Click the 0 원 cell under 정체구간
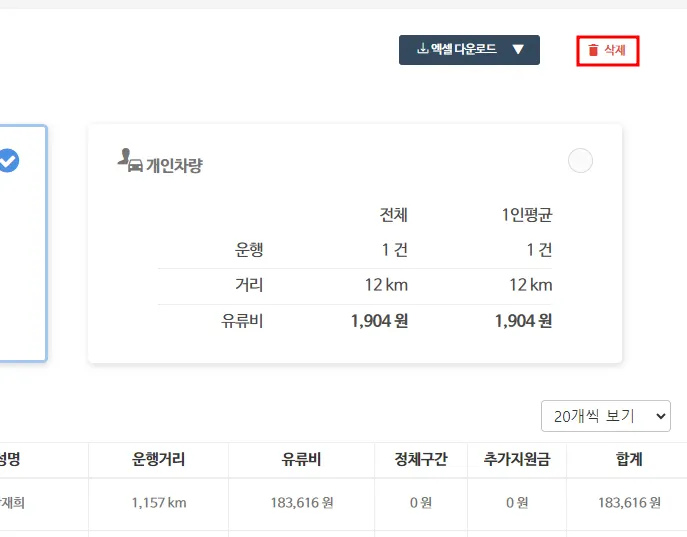687x537 pixels. pyautogui.click(x=421, y=502)
